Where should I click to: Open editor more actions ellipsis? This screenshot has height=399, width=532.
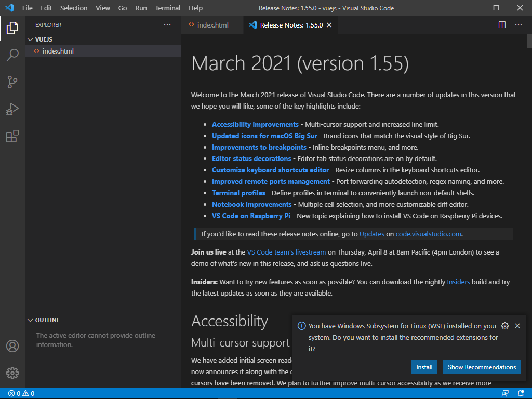518,25
